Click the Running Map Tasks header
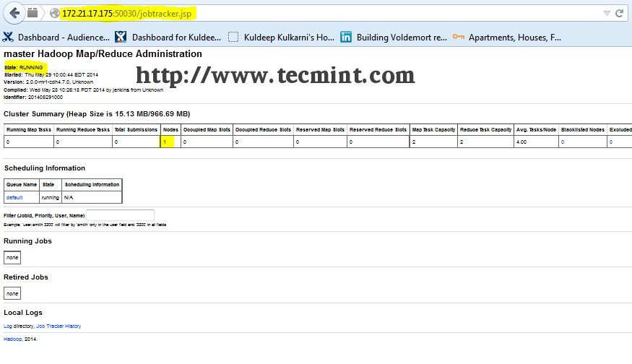 tap(29, 130)
